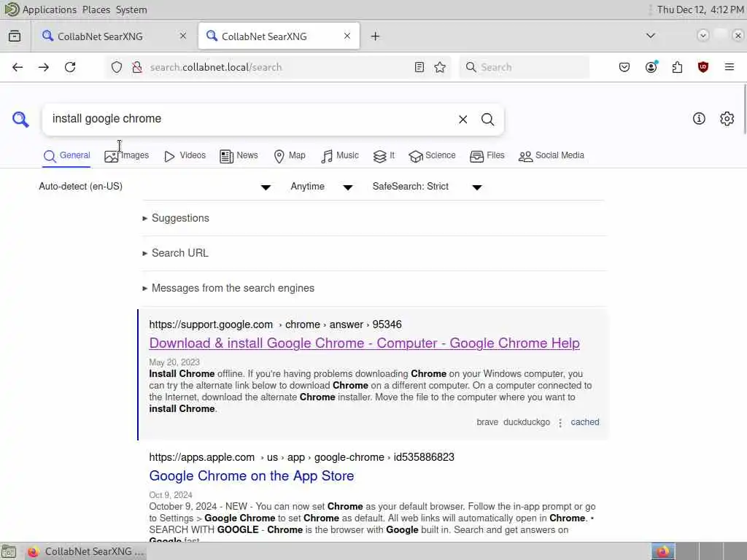747x560 pixels.
Task: Click the list all tabs chevron
Action: tap(650, 36)
